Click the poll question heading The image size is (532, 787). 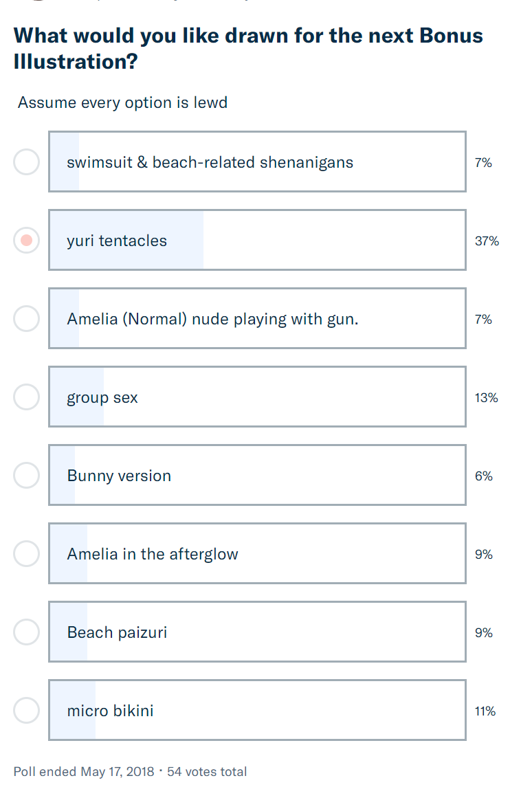tap(248, 49)
